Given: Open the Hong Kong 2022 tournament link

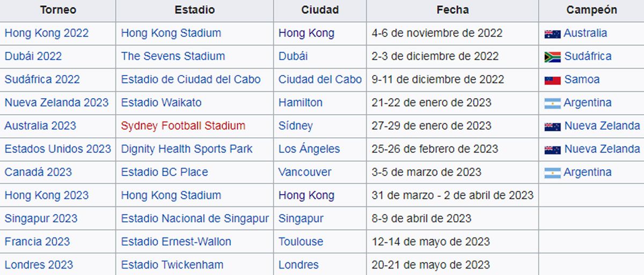Looking at the screenshot, I should point(47,33).
